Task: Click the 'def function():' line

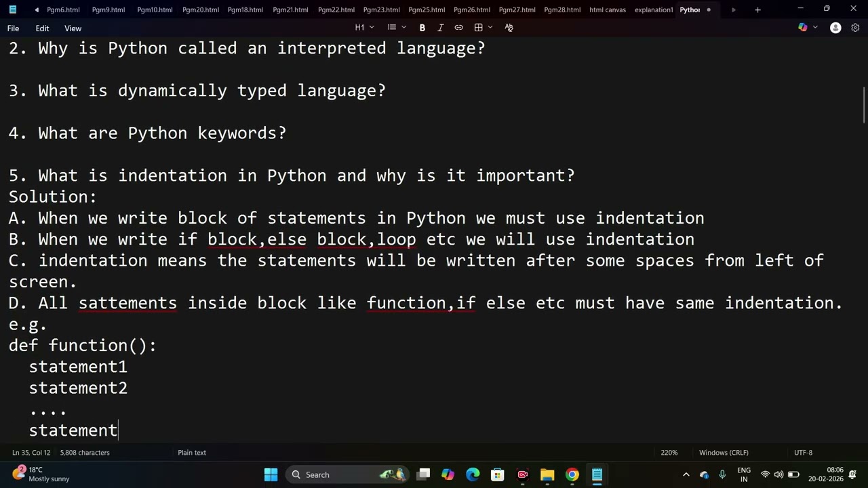Action: 83,346
